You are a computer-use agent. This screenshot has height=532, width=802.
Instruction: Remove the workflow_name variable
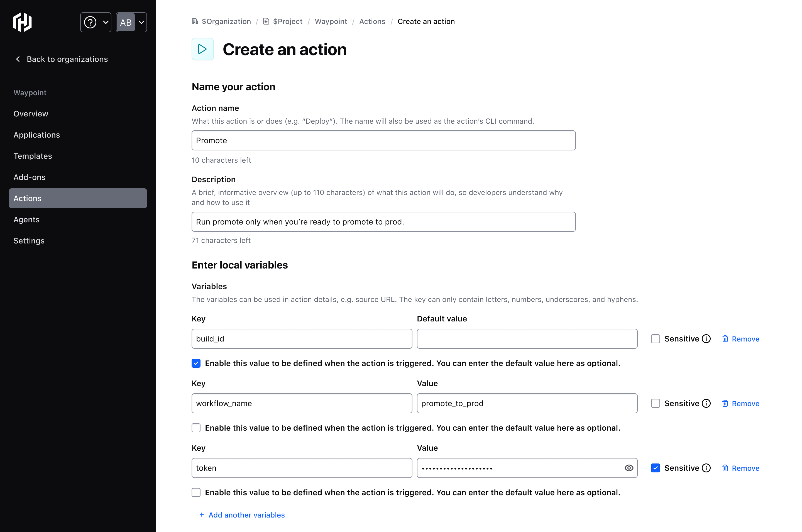pos(740,403)
